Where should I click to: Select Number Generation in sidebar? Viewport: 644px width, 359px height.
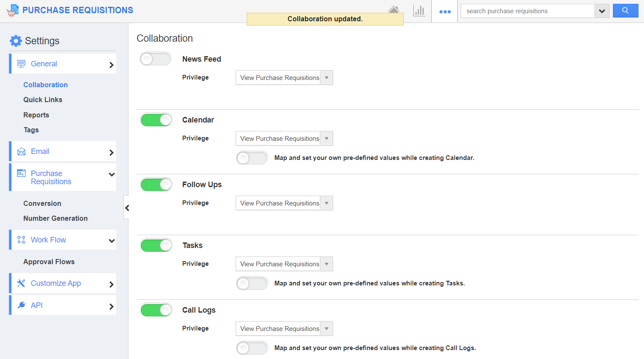click(x=55, y=218)
